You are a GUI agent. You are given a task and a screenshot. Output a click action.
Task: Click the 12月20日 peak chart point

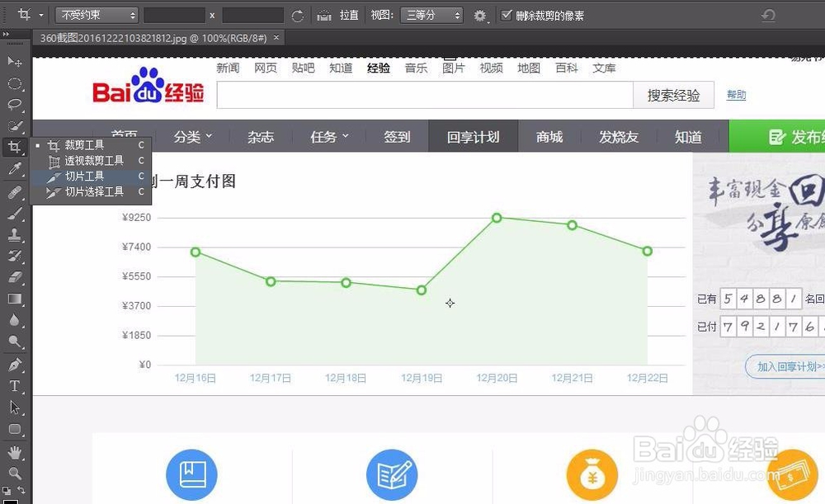pos(497,217)
